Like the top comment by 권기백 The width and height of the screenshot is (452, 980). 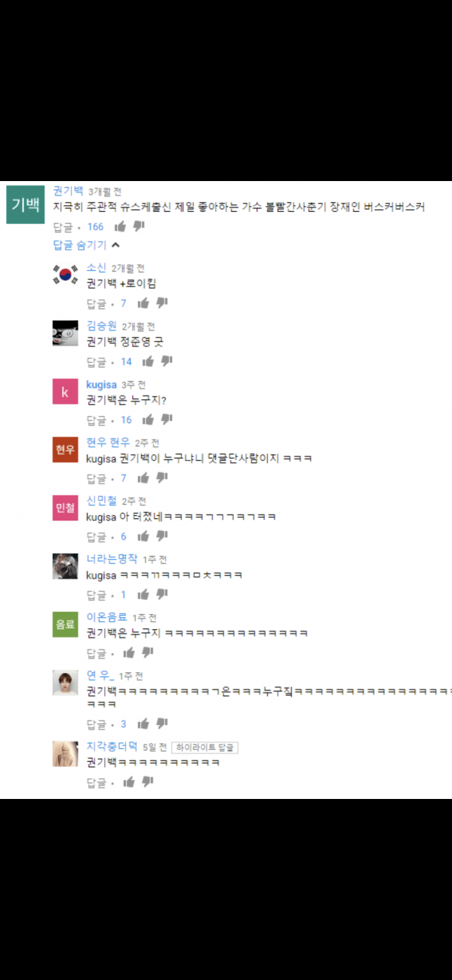point(120,226)
